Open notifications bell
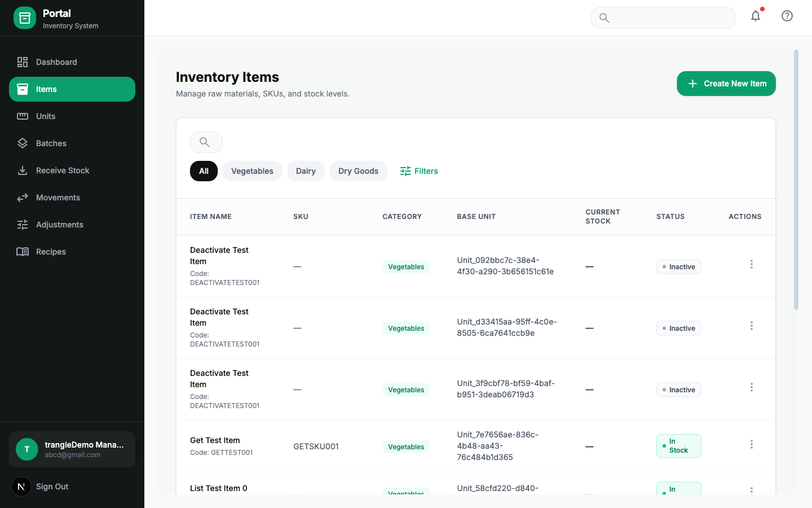Screen dimensions: 812x508 click(x=756, y=16)
